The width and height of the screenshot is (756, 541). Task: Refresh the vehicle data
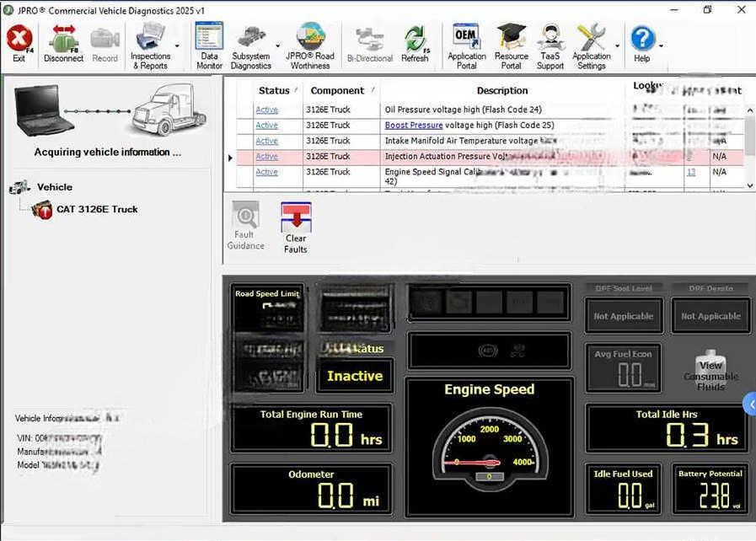(415, 44)
